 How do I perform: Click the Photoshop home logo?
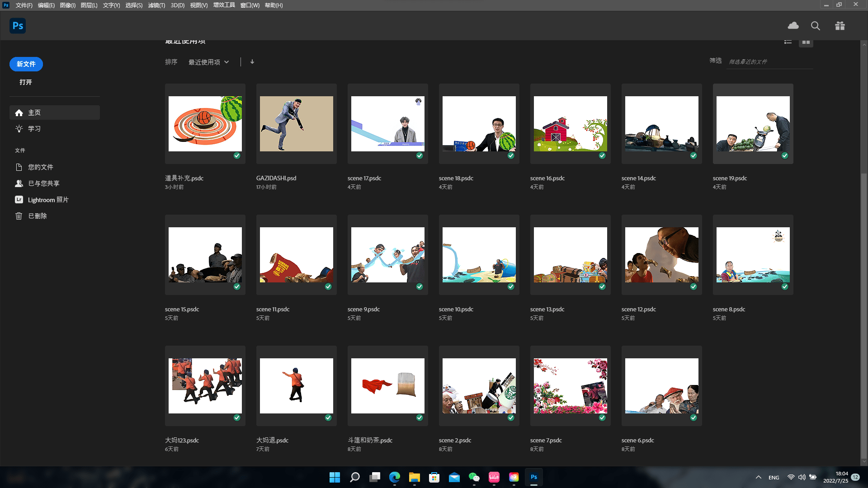pyautogui.click(x=18, y=26)
